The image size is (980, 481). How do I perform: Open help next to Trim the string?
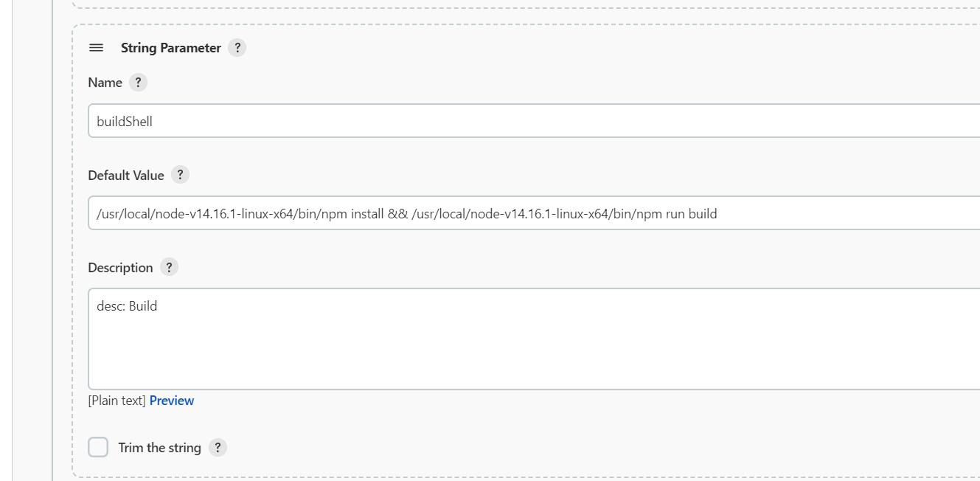point(218,448)
